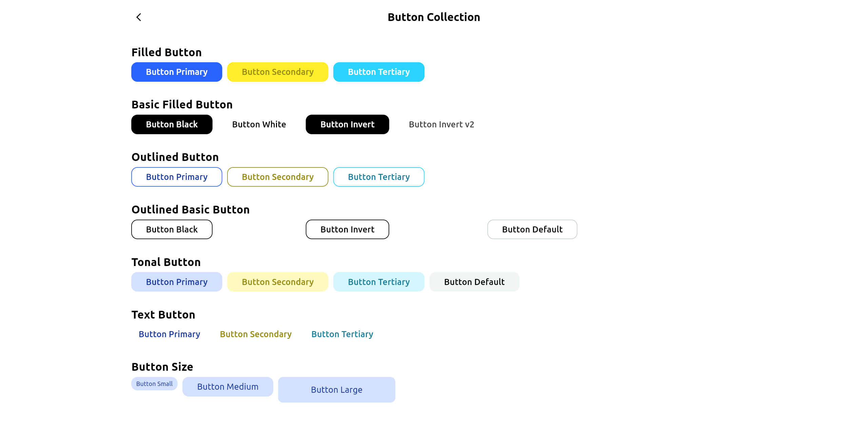
Task: Click the Button Collection page title
Action: pos(434,17)
